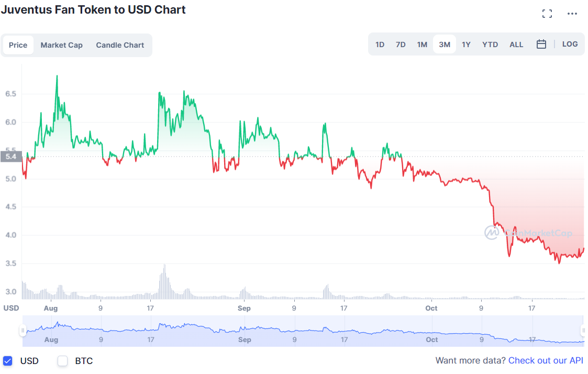Uncheck the USD currency checkbox
This screenshot has width=588, height=374.
click(x=8, y=361)
